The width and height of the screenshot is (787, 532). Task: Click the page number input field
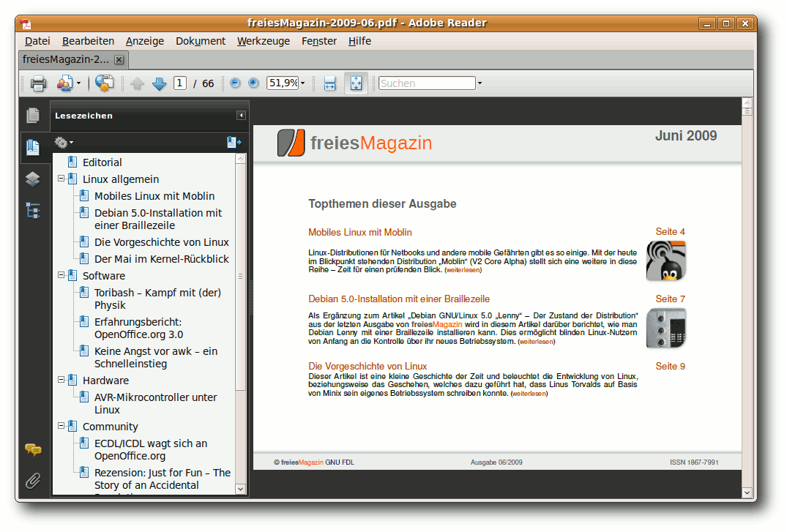coord(179,83)
